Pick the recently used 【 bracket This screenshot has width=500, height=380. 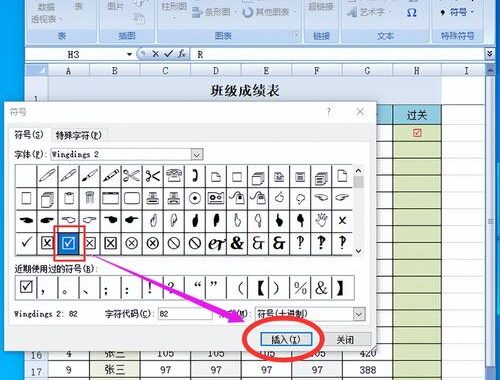[x=258, y=287]
